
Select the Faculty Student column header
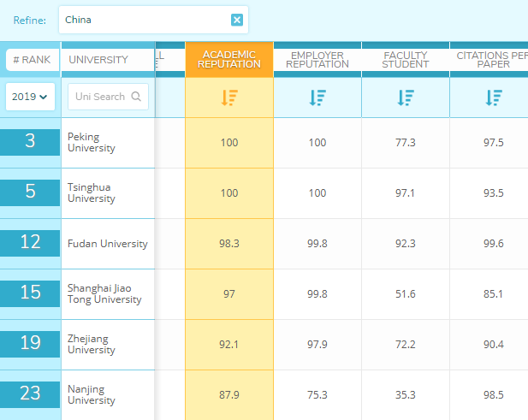click(406, 60)
